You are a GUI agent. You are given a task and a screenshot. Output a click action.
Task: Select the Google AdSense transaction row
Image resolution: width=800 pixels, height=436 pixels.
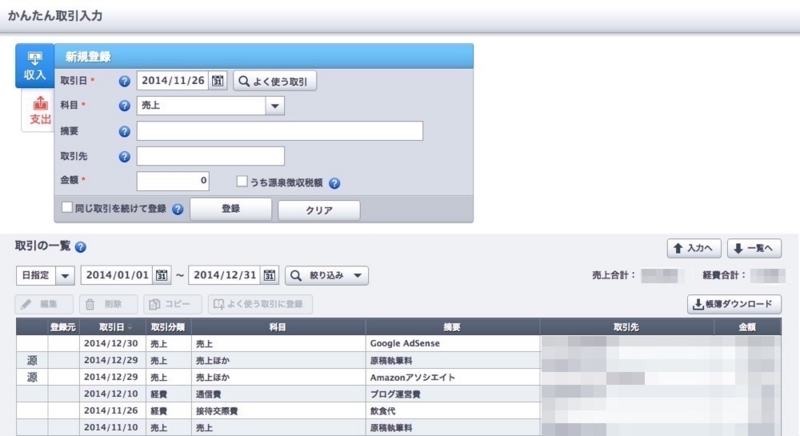coord(398,344)
